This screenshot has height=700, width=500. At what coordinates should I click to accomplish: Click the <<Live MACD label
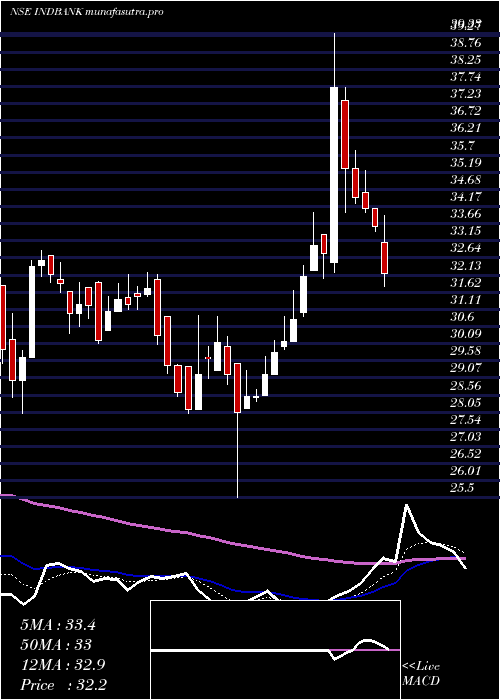[421, 674]
